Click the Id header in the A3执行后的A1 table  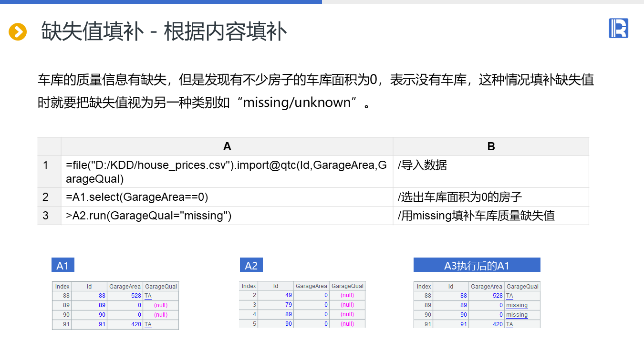451,287
